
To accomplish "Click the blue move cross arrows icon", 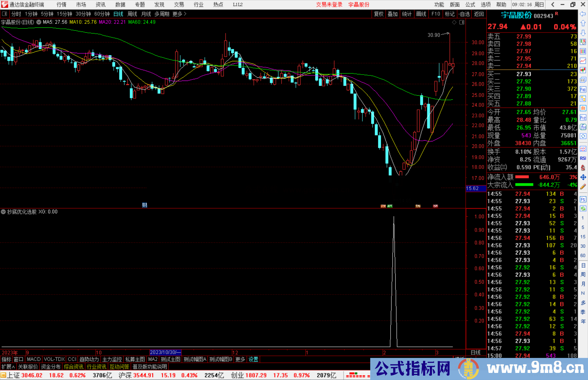I will pyautogui.click(x=583, y=177).
